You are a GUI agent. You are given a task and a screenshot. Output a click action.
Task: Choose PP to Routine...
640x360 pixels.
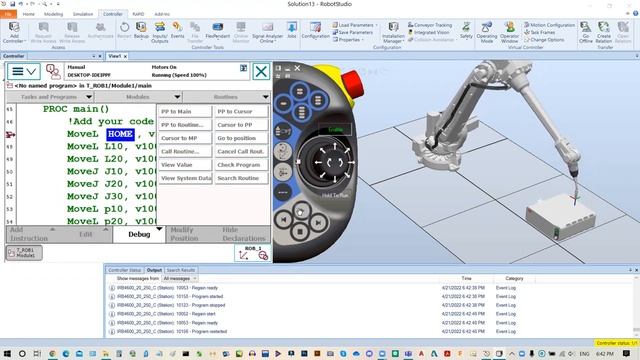[x=185, y=125]
